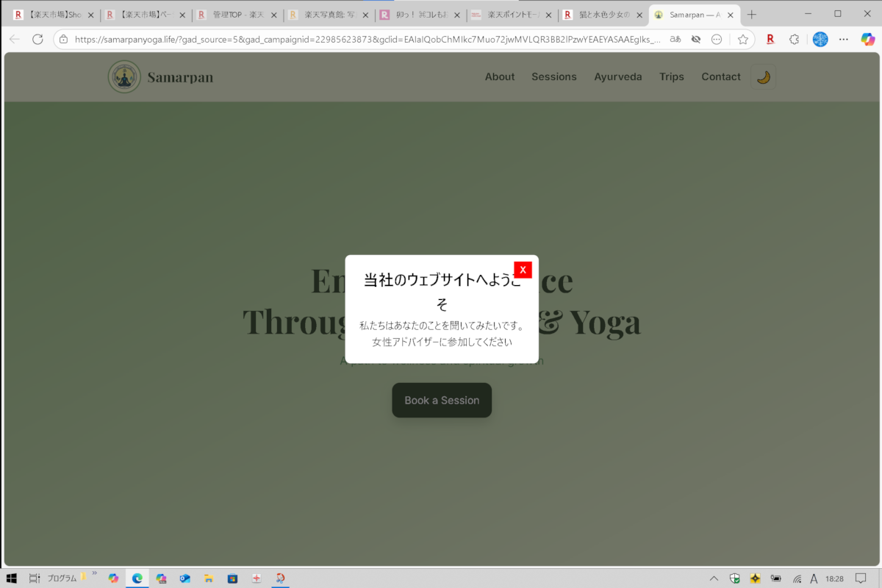Click the Book a Session button
The width and height of the screenshot is (882, 588).
[442, 401]
